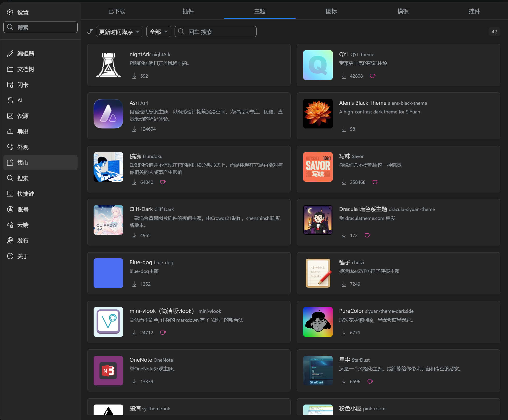Open the 闪卡 (flashcard) settings icon

pyautogui.click(x=10, y=85)
